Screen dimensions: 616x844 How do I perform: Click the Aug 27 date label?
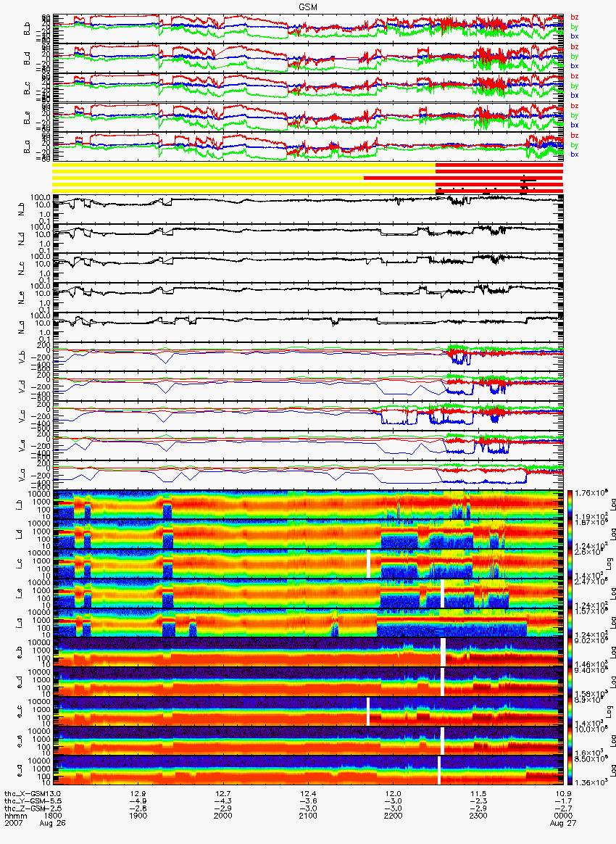pos(563,824)
